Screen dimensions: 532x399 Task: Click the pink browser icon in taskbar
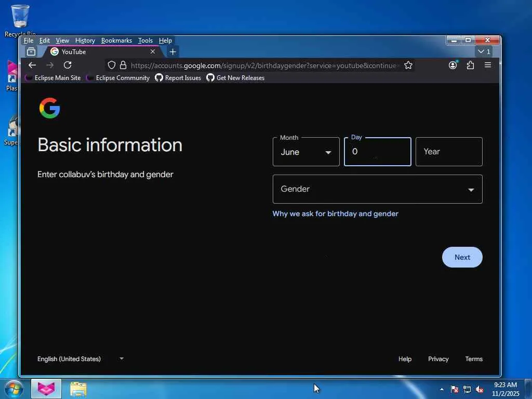click(46, 389)
